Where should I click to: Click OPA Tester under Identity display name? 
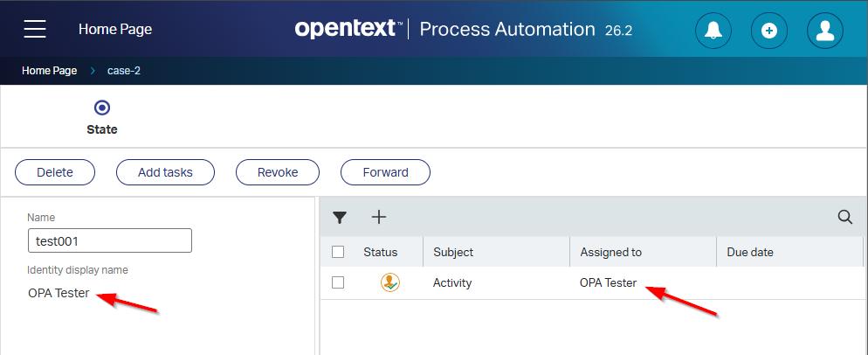tap(59, 293)
